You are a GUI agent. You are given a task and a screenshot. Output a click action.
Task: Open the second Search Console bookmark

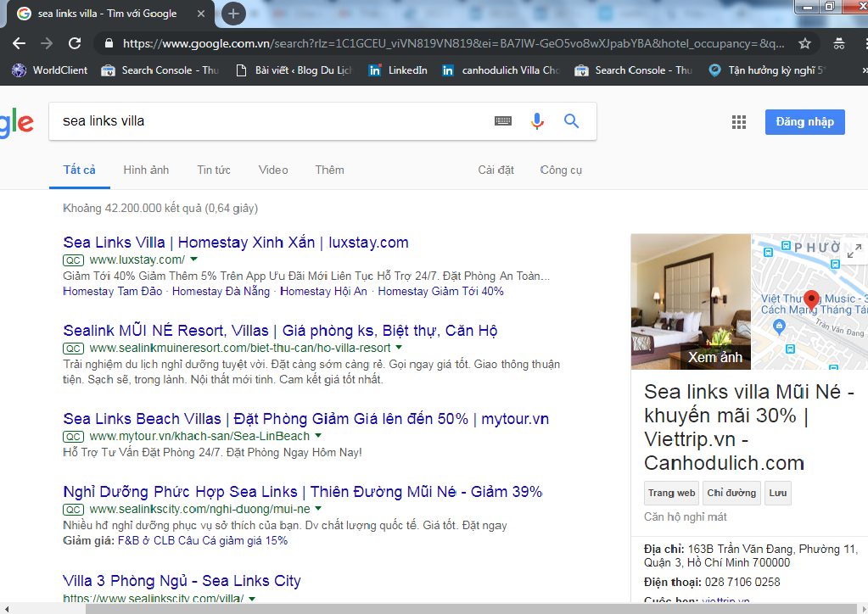[633, 70]
